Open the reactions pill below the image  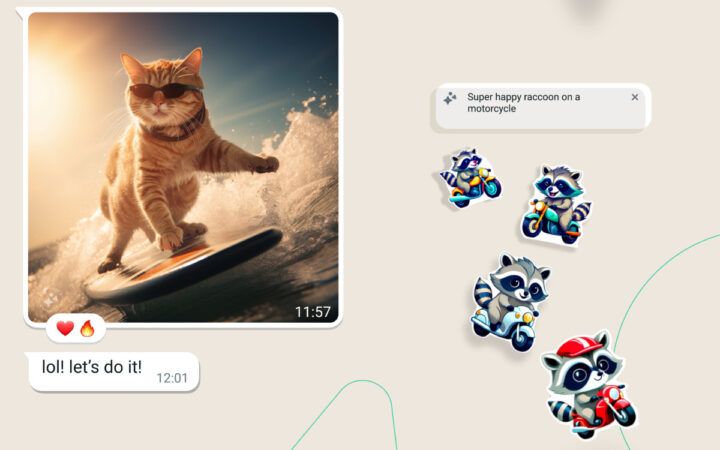pos(75,328)
